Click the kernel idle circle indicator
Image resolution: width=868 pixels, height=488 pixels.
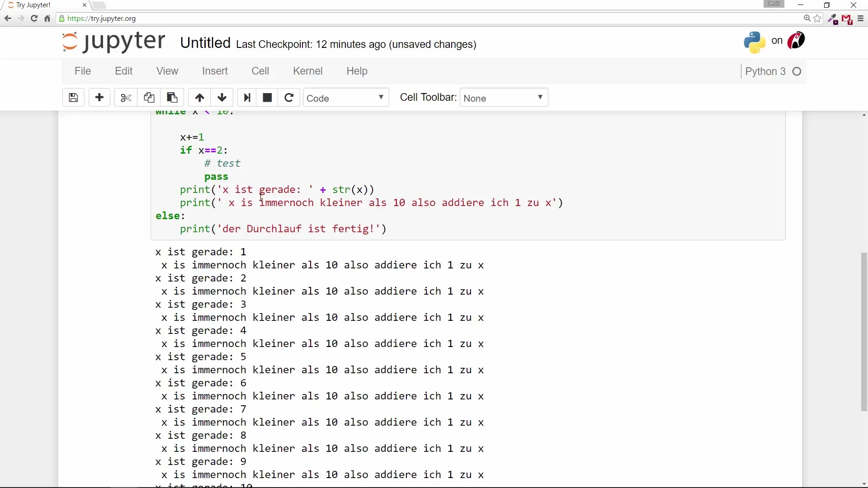coord(797,71)
